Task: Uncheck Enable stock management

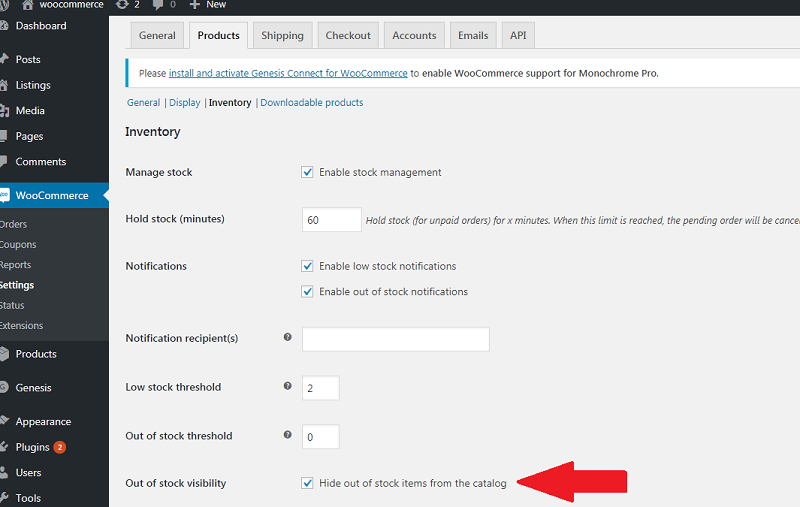Action: coord(307,172)
